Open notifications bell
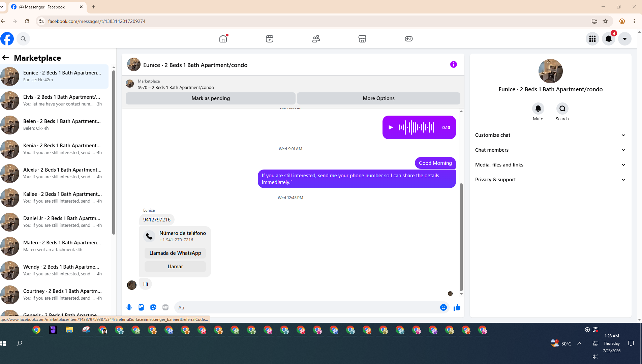Image resolution: width=642 pixels, height=364 pixels. [609, 39]
